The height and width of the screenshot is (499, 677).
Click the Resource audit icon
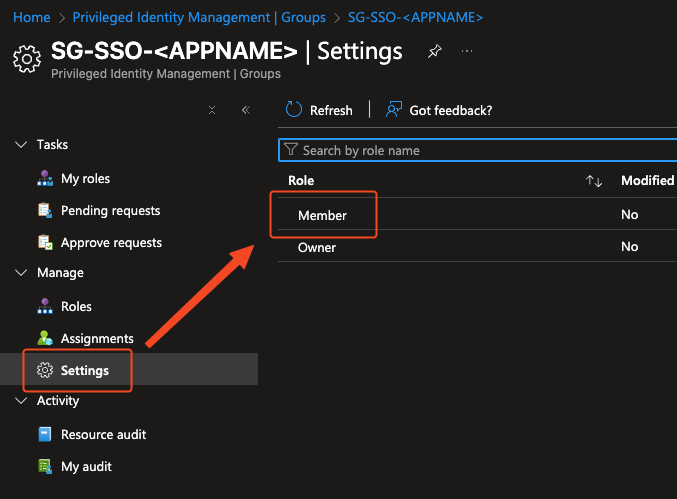[44, 435]
